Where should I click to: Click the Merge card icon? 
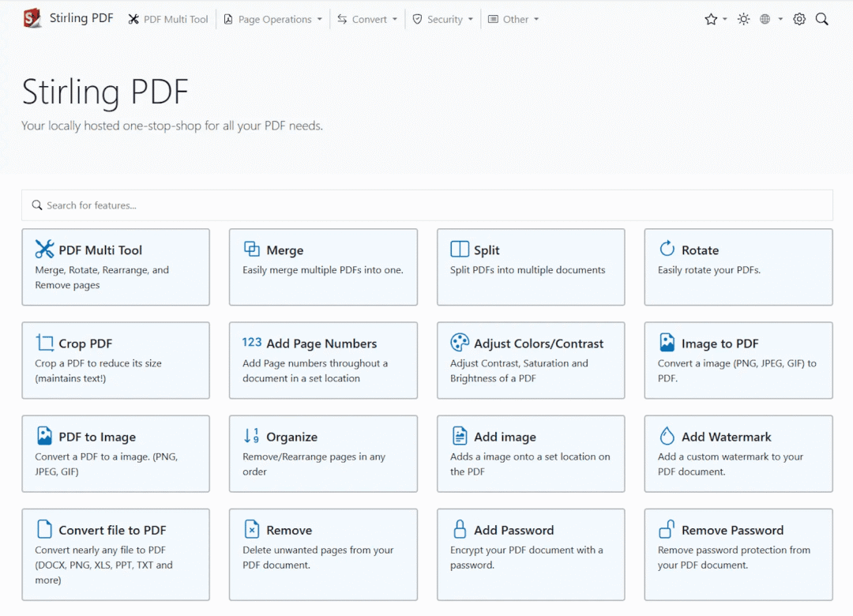tap(251, 250)
